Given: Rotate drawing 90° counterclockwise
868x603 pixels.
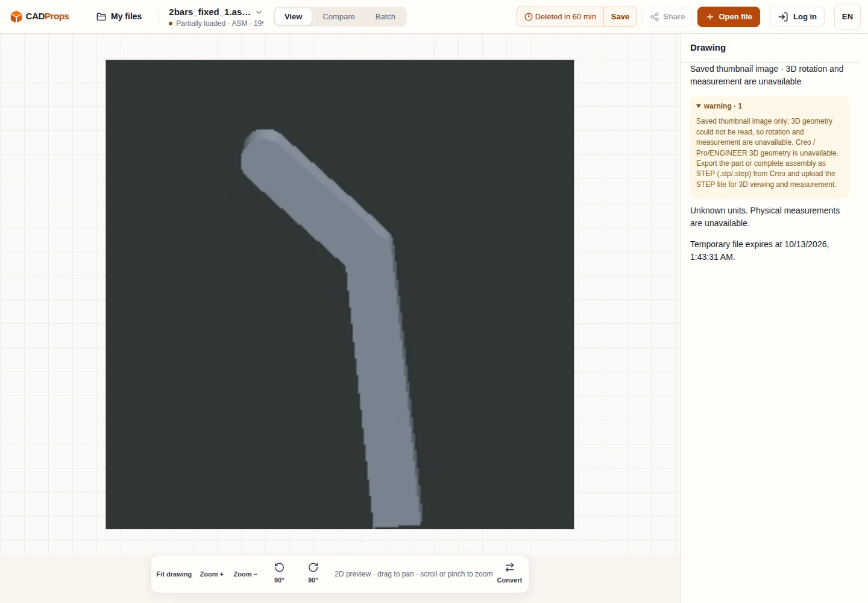Looking at the screenshot, I should coord(279,573).
